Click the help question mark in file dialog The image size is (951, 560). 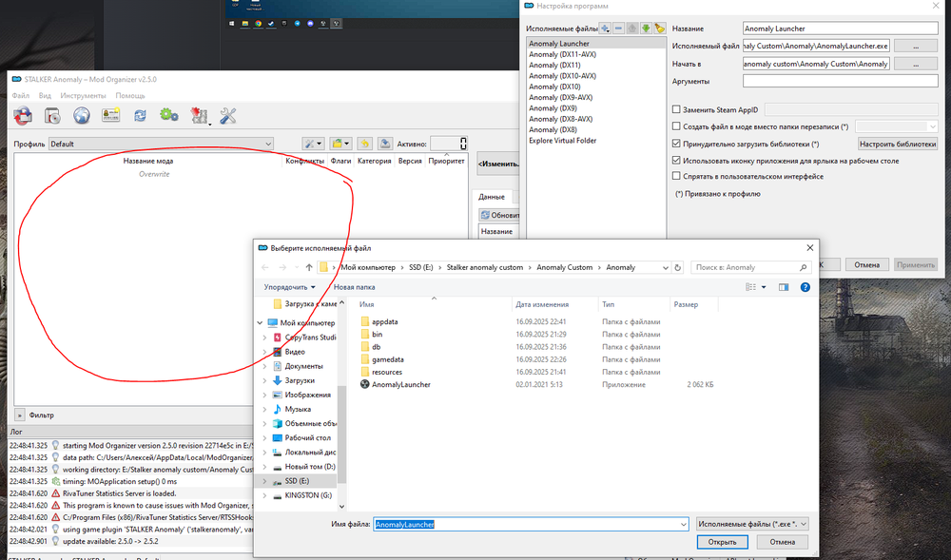tap(805, 286)
